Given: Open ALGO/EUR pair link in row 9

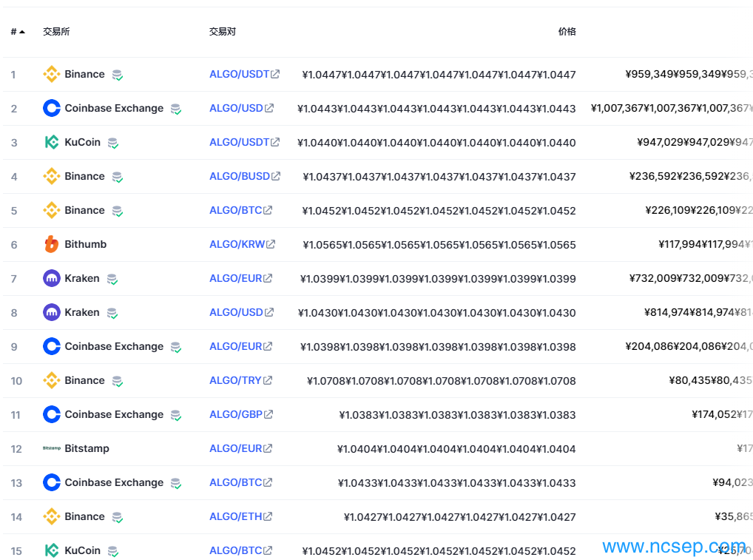Looking at the screenshot, I should tap(240, 346).
